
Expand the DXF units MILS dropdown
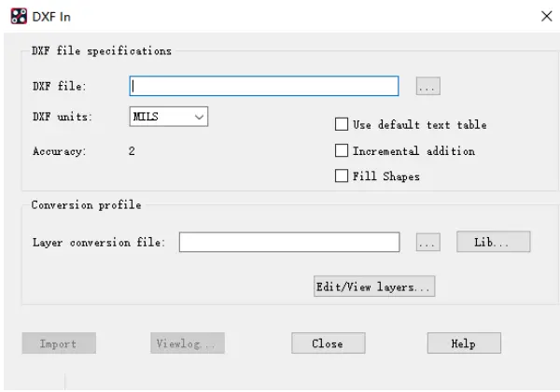tap(168, 117)
